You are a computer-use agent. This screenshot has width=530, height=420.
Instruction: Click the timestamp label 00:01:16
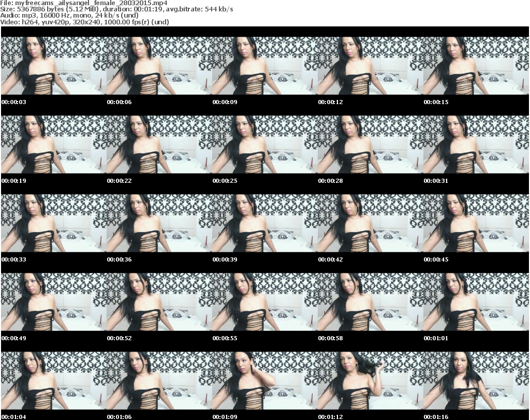pos(436,417)
